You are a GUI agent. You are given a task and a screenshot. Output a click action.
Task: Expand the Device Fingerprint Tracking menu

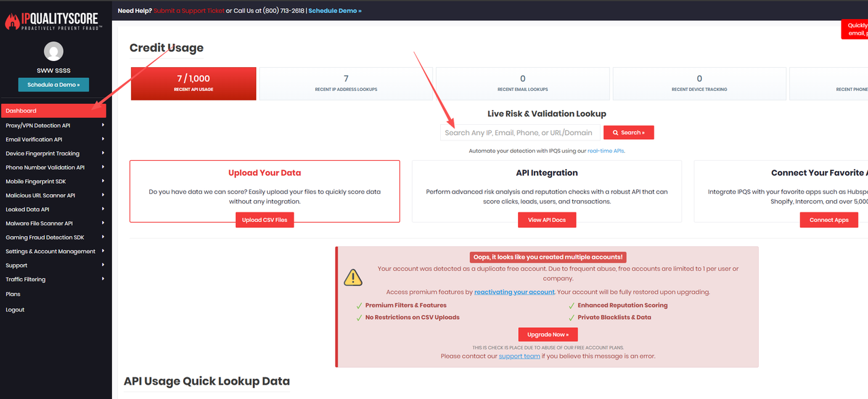(x=54, y=154)
